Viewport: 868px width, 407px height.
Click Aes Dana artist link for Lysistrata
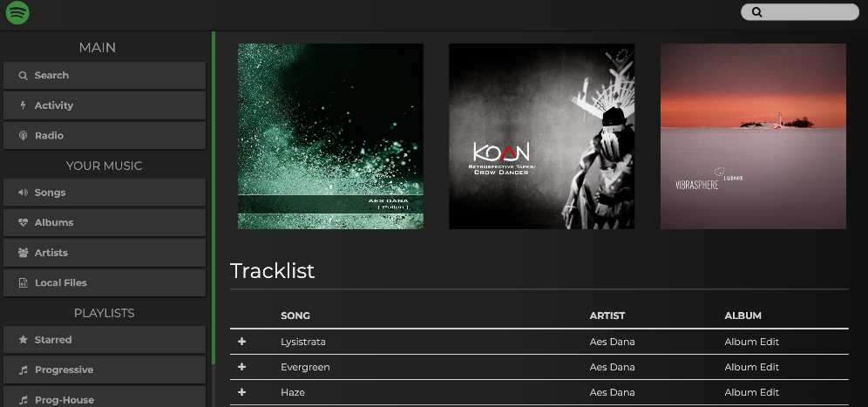613,342
